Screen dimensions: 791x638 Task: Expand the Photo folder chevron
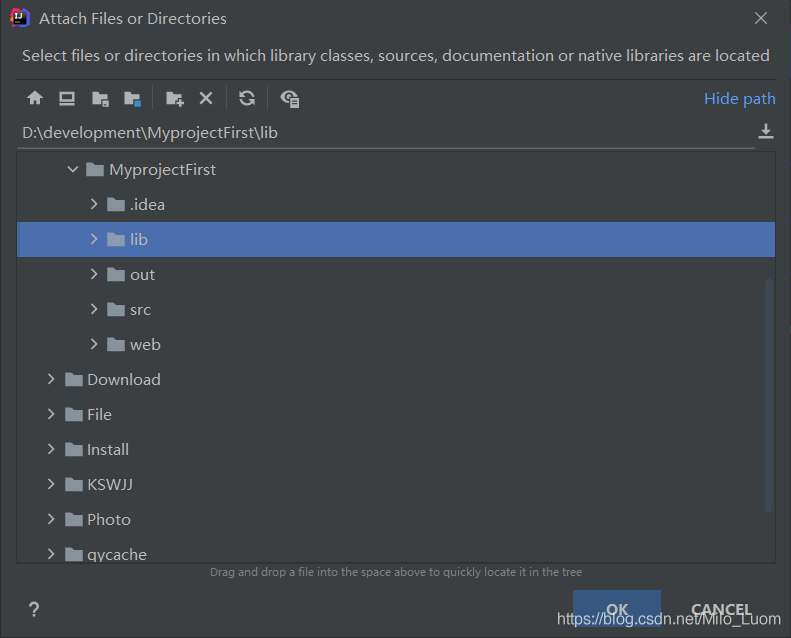tap(51, 519)
